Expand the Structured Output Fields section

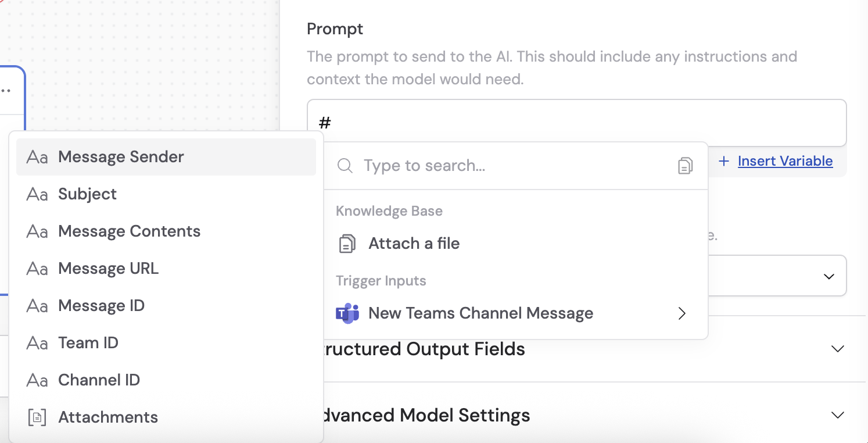pos(837,349)
